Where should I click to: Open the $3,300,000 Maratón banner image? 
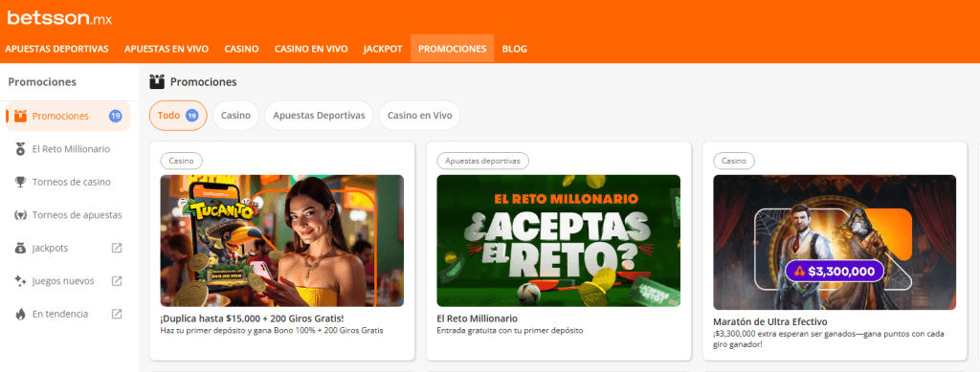point(835,242)
